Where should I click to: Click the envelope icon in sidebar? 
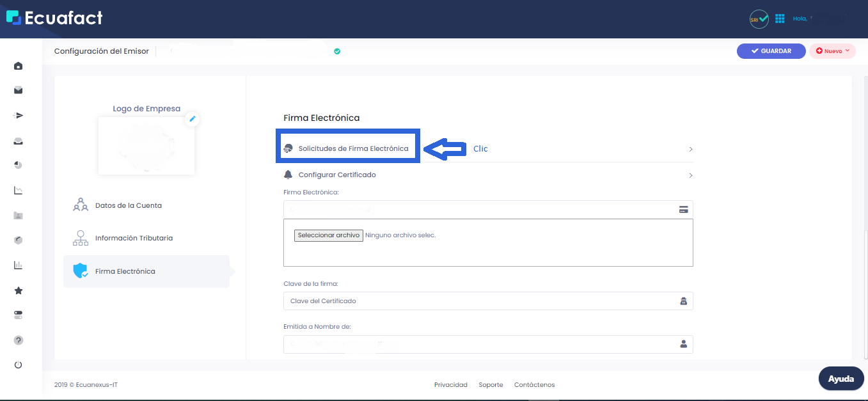[19, 90]
